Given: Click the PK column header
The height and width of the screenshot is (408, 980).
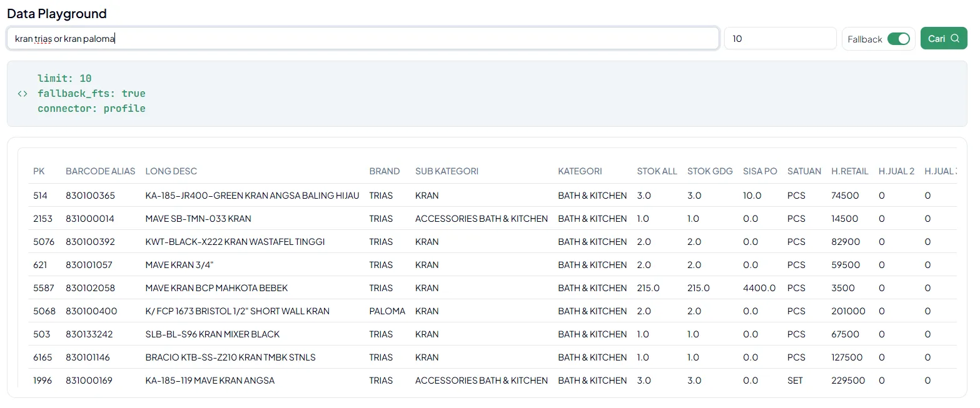Looking at the screenshot, I should point(39,171).
